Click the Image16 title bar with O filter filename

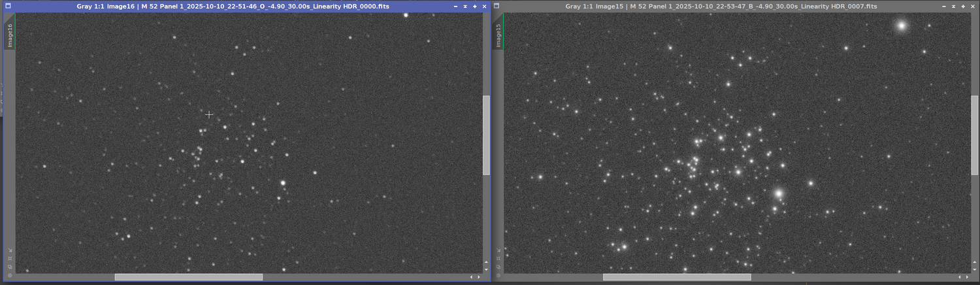[x=233, y=6]
